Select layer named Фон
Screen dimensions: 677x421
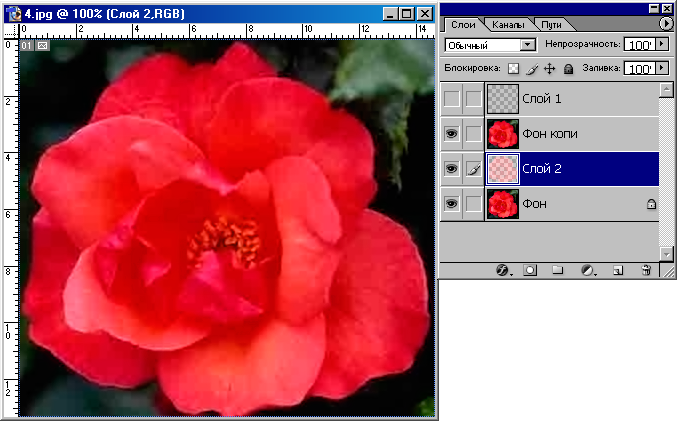click(x=534, y=204)
